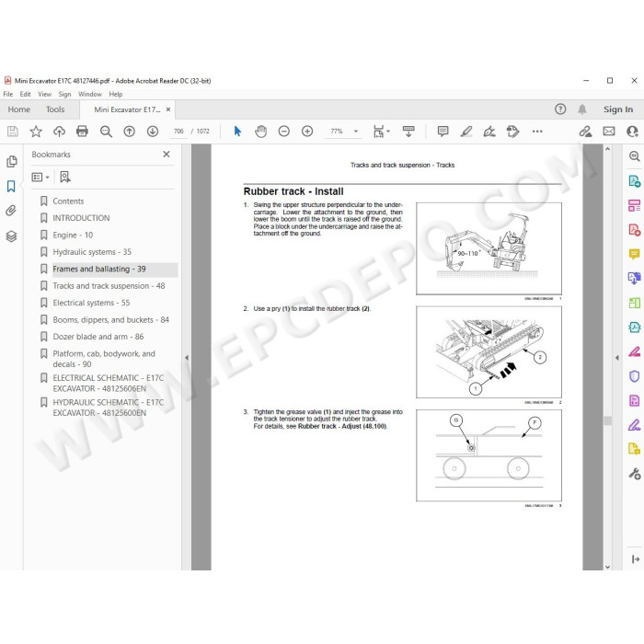Enable scrolling mode icon

408,132
